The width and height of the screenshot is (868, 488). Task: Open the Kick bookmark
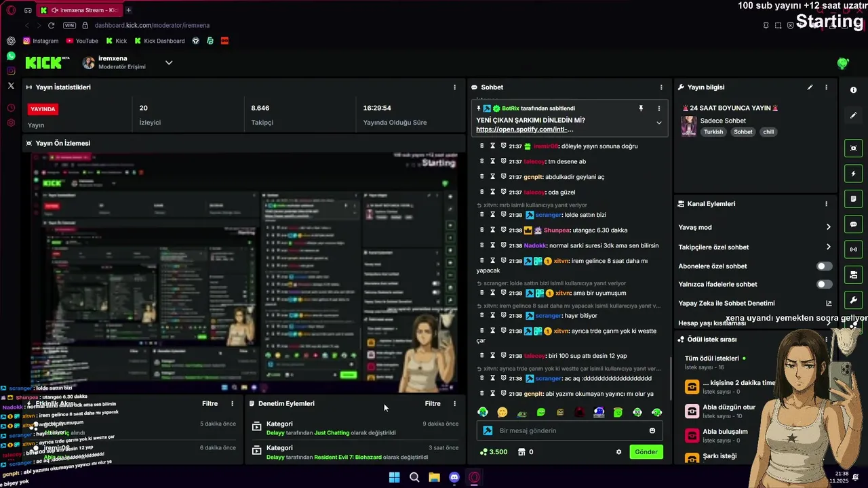pyautogui.click(x=117, y=41)
